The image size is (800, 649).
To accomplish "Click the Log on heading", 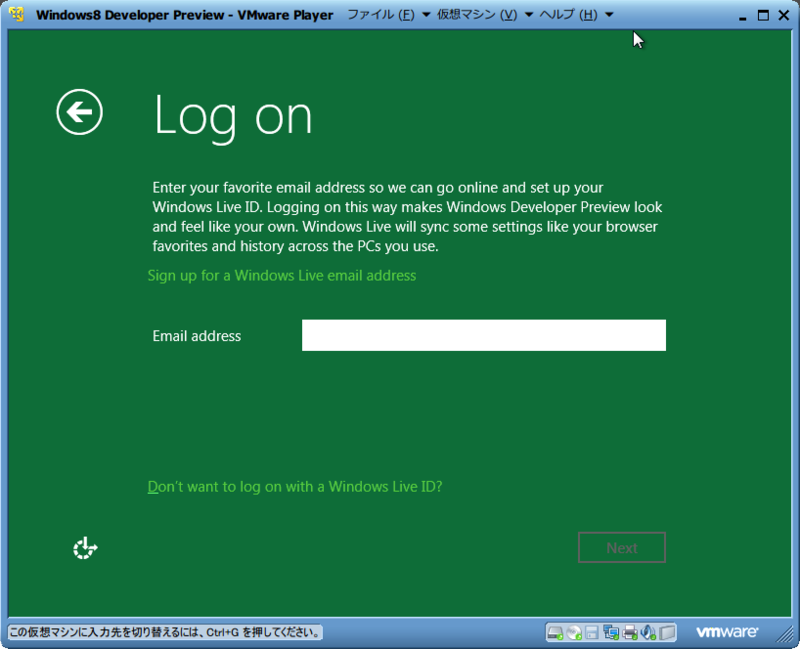I will pos(233,117).
